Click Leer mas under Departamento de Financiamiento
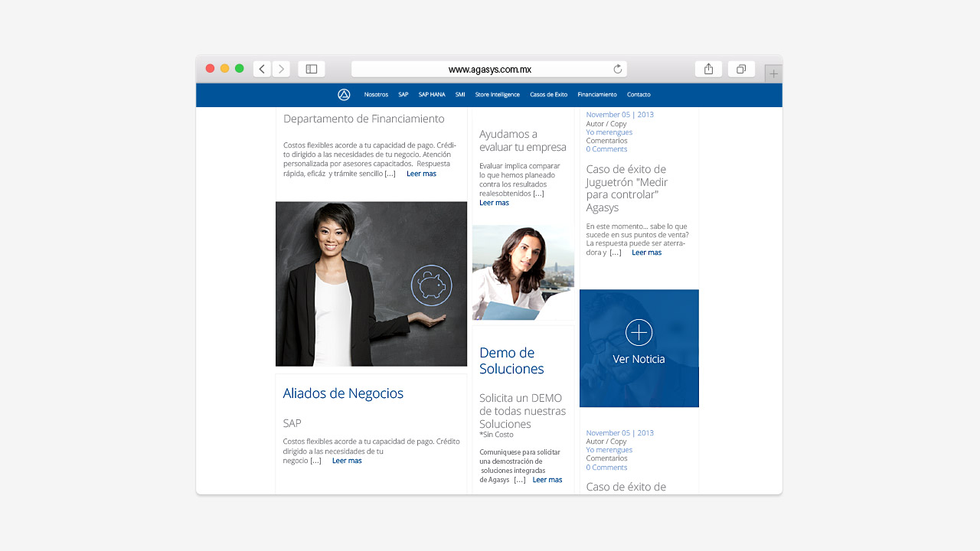The height and width of the screenshot is (551, 980). point(421,174)
